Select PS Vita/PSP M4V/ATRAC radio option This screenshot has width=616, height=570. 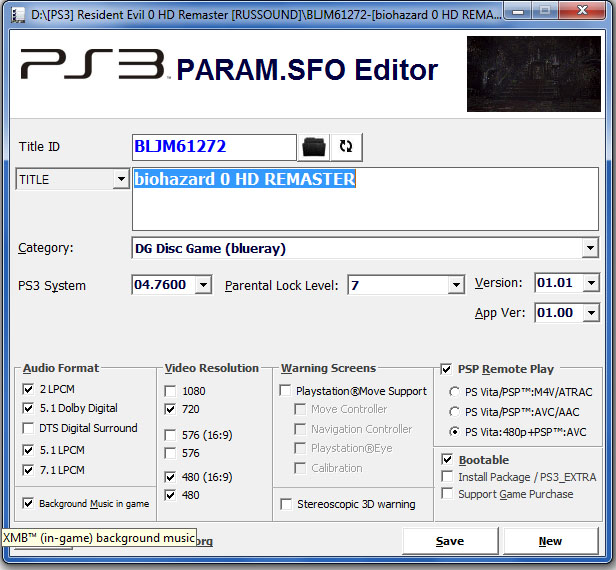tap(456, 392)
